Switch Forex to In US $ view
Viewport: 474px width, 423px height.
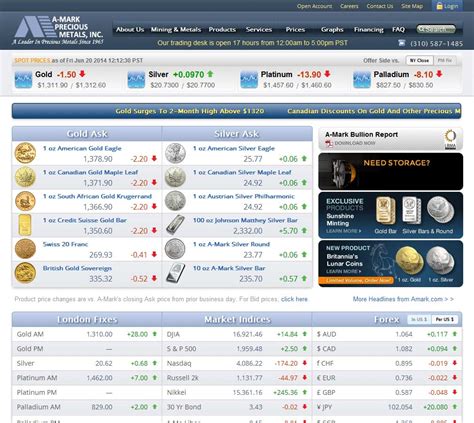pyautogui.click(x=419, y=320)
